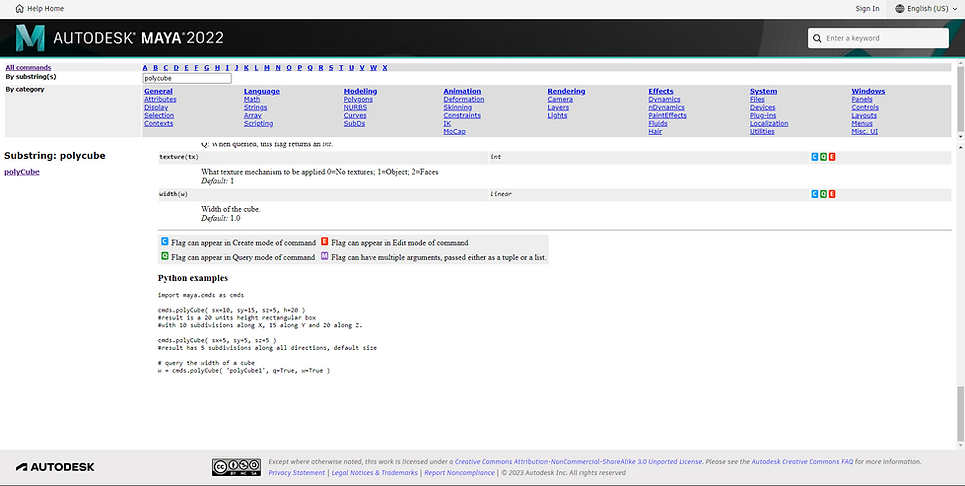
Task: Click the E icon in the texture(tx) row
Action: click(831, 157)
